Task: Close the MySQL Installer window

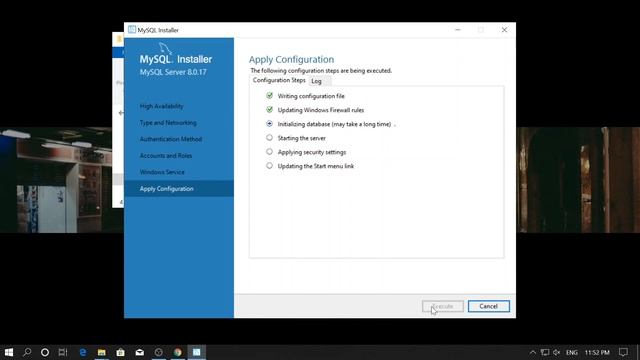Action: click(504, 30)
